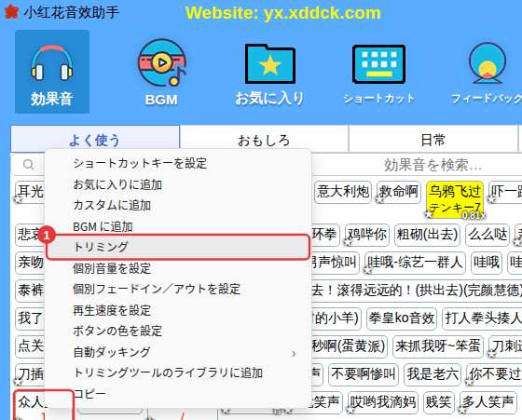
Task: Switch to the 日常 tab
Action: pos(433,140)
